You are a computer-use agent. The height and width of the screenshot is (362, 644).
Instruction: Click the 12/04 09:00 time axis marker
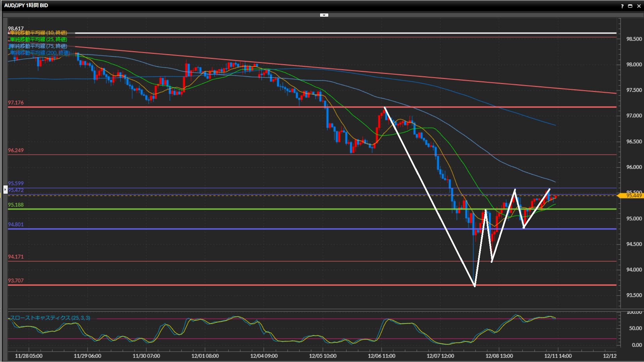pos(264,356)
